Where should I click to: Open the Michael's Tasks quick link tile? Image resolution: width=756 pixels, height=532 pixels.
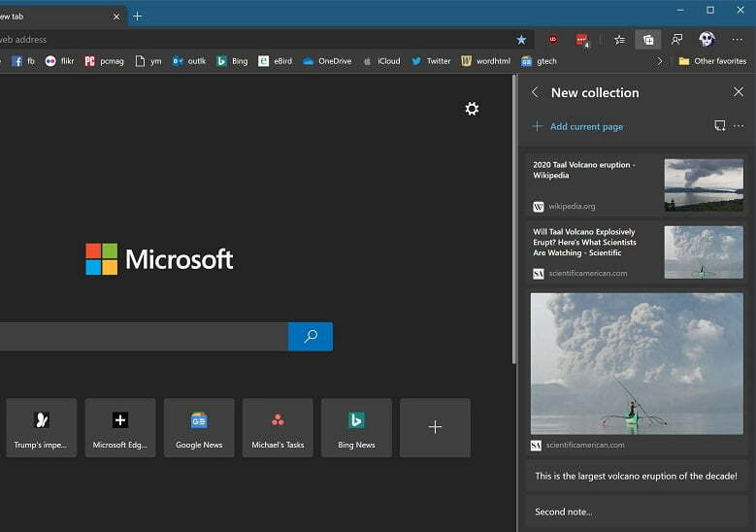coord(278,427)
